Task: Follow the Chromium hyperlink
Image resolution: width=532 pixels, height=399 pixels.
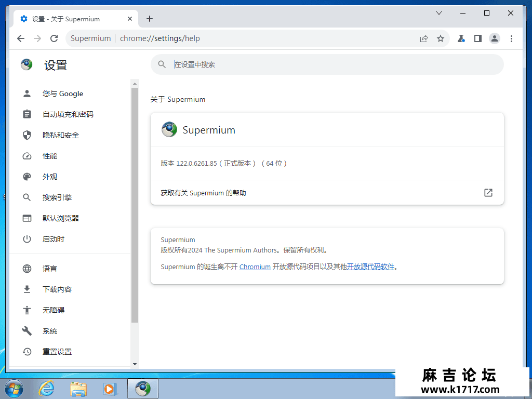Action: point(255,267)
